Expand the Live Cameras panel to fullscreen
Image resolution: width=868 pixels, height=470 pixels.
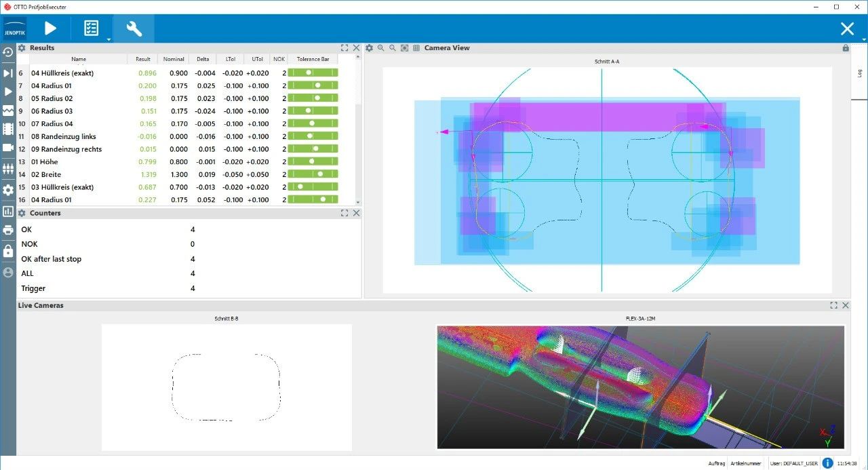(833, 305)
